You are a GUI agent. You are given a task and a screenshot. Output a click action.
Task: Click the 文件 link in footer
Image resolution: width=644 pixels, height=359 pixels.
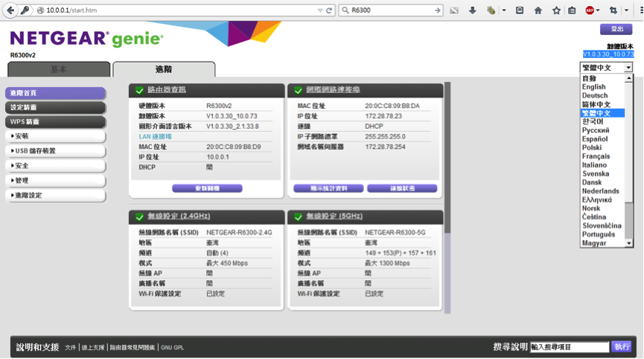[70, 348]
